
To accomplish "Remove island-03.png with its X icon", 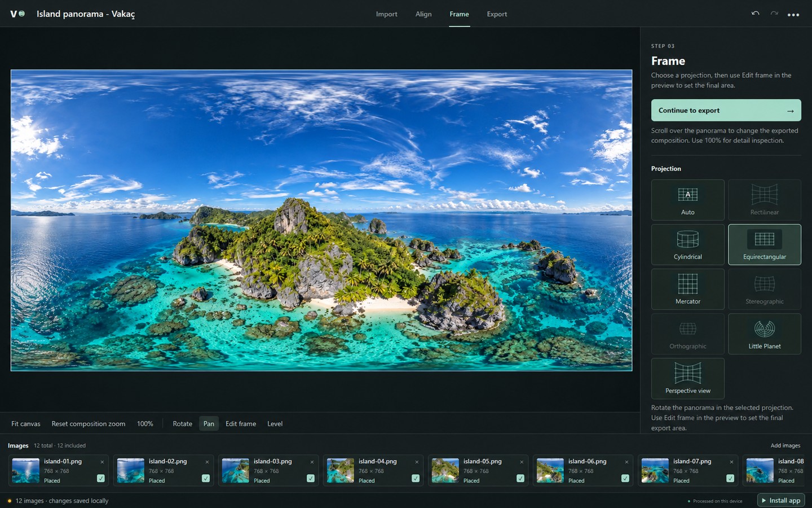I will coord(312,462).
